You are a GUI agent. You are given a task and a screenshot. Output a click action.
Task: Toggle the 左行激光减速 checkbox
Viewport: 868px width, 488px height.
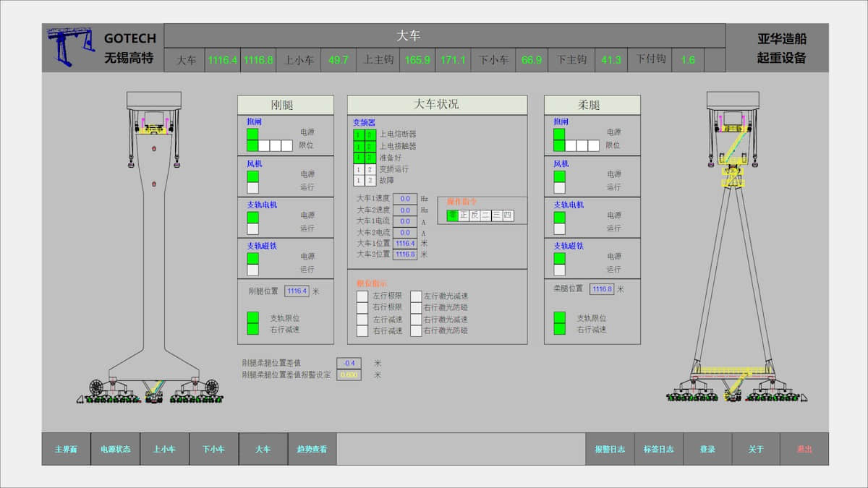416,296
